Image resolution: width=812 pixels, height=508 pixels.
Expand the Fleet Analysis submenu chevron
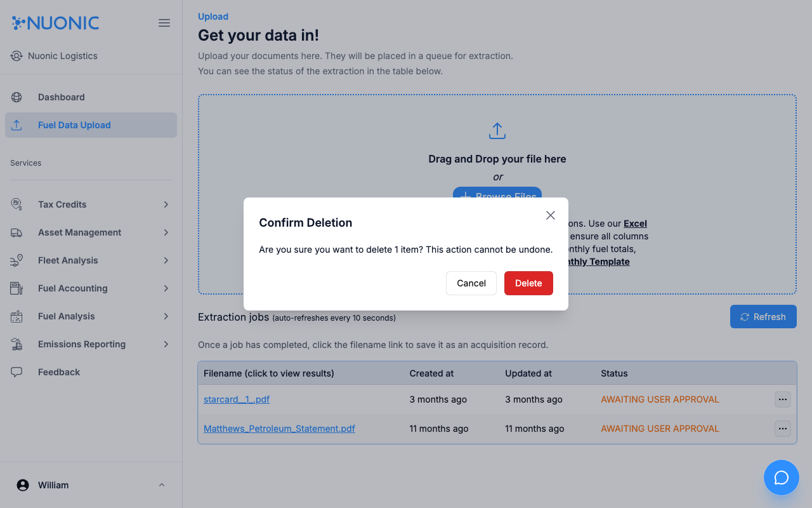[166, 260]
